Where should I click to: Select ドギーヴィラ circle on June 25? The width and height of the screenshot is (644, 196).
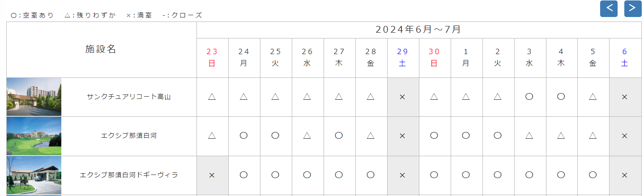pos(276,175)
